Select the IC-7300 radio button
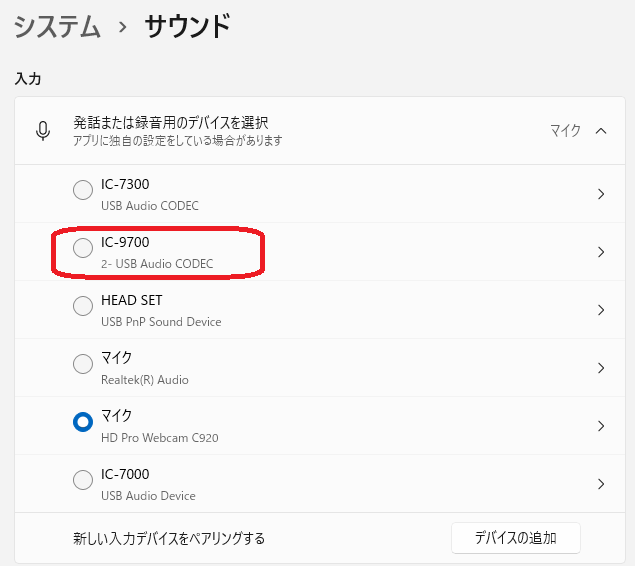This screenshot has width=635, height=566. point(83,190)
